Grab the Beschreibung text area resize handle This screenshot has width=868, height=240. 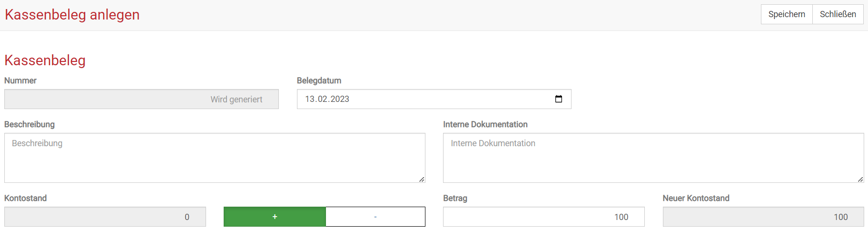pos(422,180)
